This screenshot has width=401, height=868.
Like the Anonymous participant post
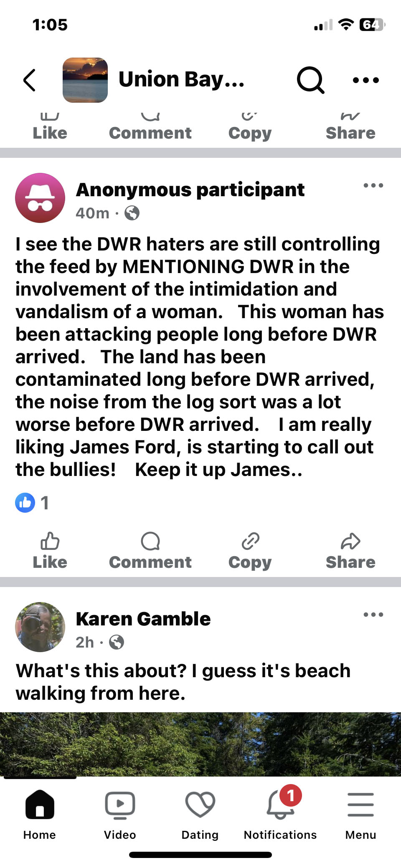50,551
